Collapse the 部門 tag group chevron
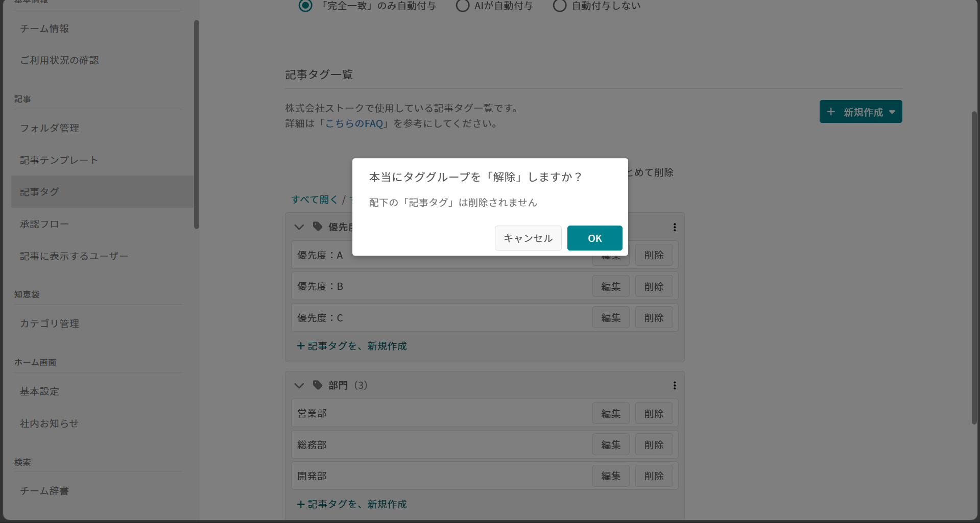The width and height of the screenshot is (980, 523). click(299, 385)
